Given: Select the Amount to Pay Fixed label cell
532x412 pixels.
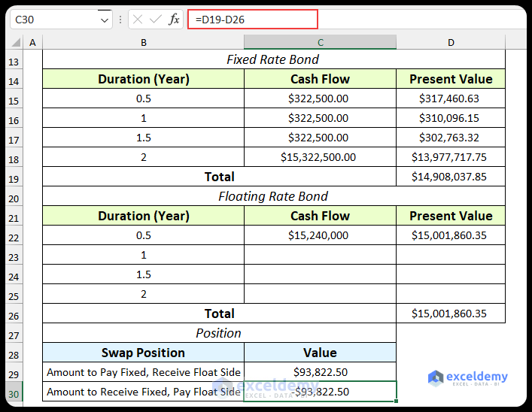Looking at the screenshot, I should click(x=144, y=372).
